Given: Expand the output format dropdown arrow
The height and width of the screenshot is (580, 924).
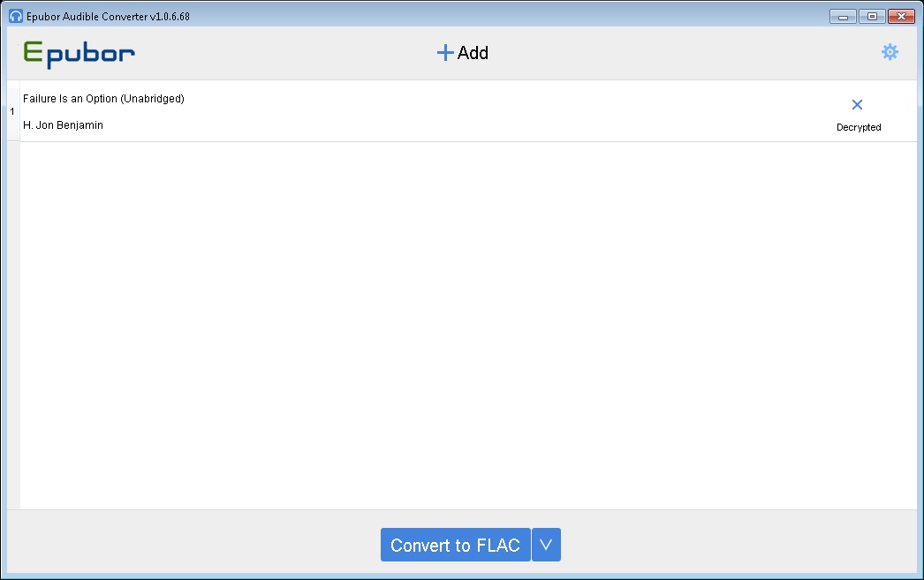Looking at the screenshot, I should click(546, 545).
